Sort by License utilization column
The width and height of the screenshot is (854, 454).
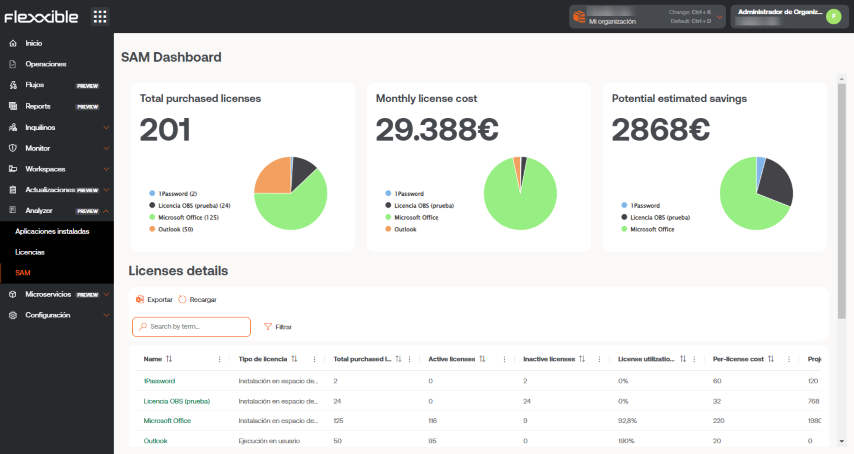[682, 359]
